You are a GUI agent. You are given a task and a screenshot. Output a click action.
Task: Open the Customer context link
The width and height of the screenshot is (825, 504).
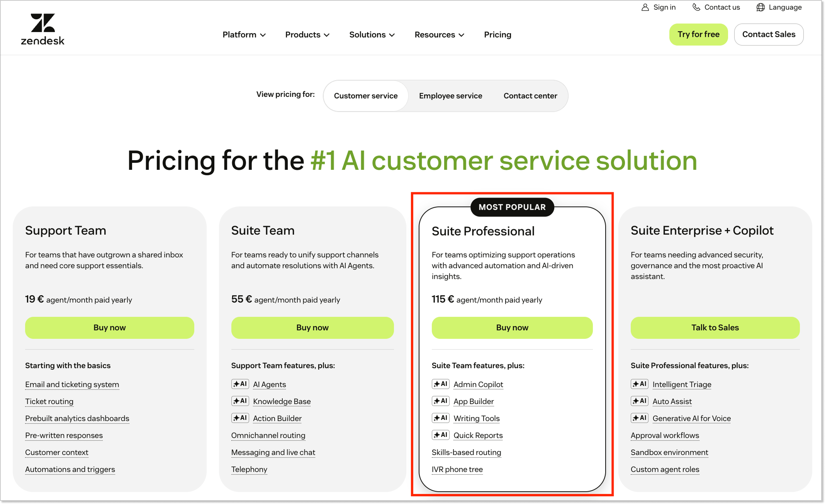click(x=57, y=452)
